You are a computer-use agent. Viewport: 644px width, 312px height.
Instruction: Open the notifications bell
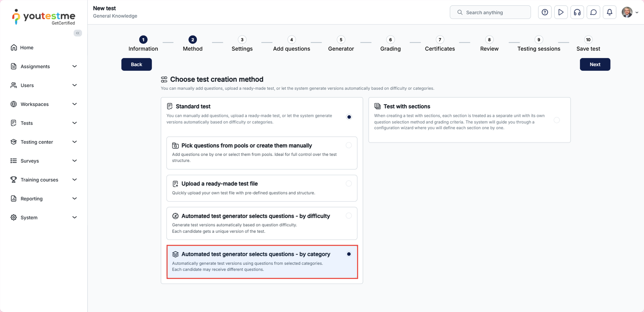coord(609,12)
